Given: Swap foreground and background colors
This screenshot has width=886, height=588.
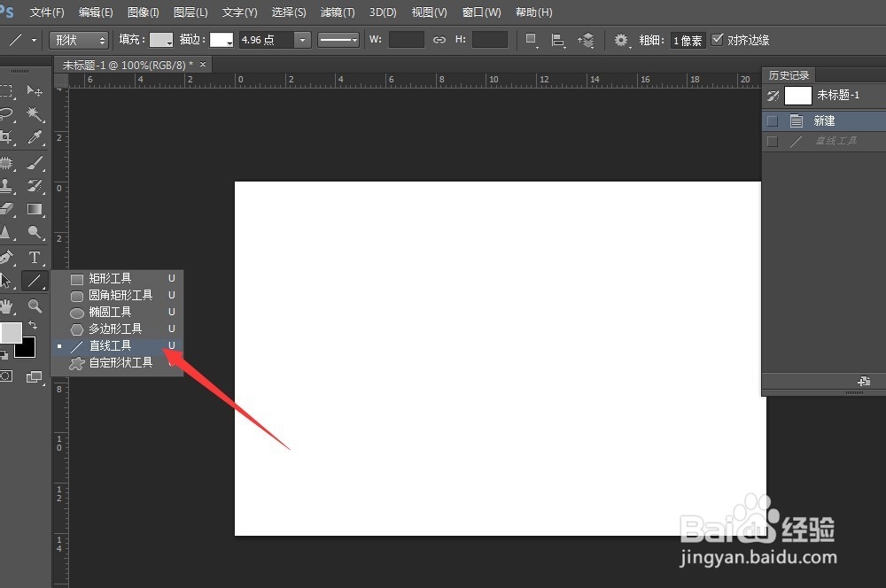Looking at the screenshot, I should click(33, 325).
